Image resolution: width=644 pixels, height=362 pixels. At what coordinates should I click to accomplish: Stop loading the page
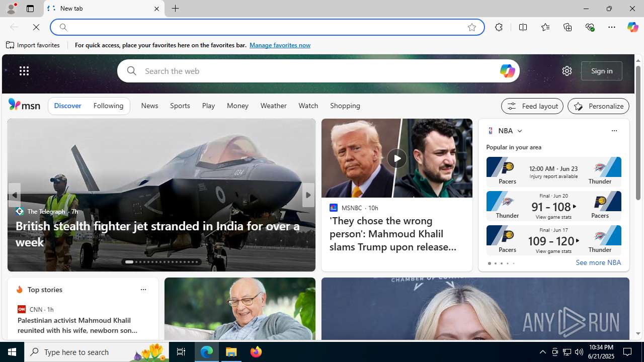(36, 27)
